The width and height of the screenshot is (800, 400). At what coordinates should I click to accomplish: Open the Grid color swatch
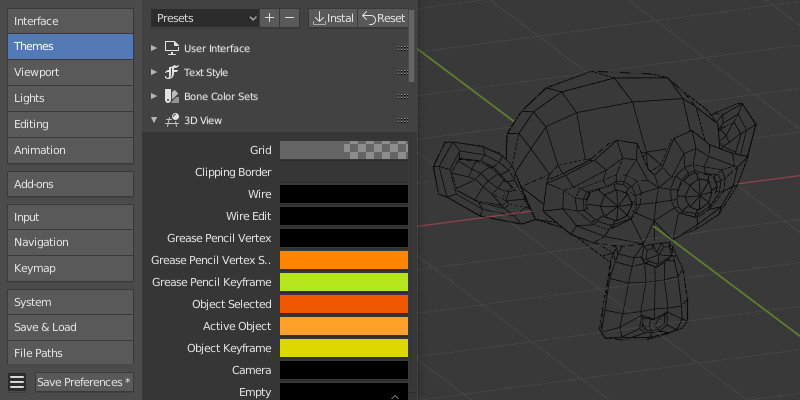pos(344,151)
